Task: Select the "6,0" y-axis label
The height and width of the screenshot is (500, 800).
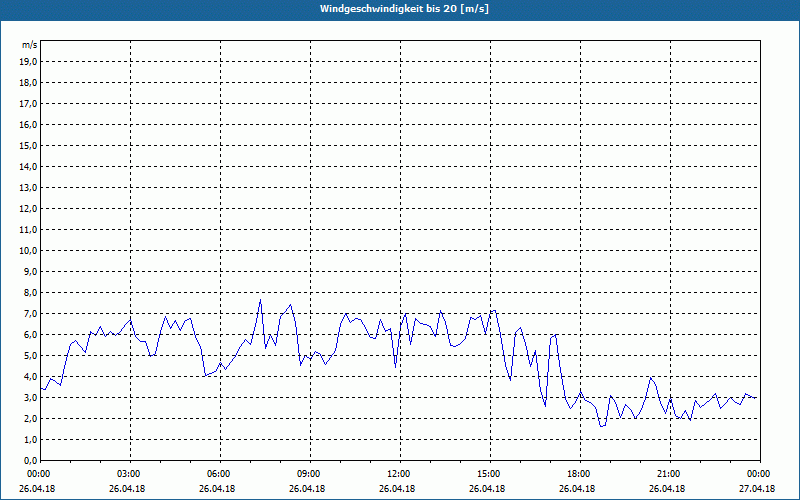Action: 30,335
